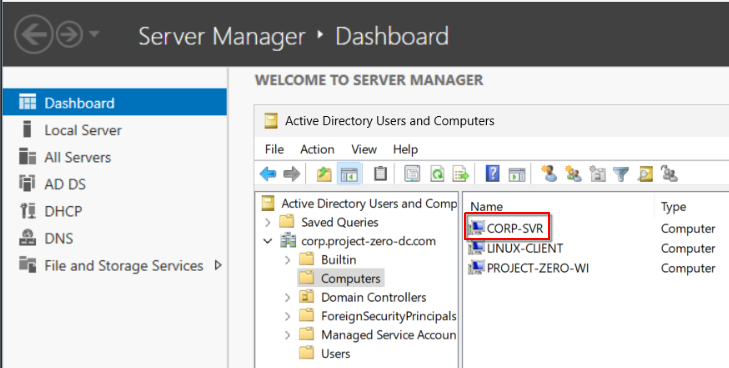Image resolution: width=729 pixels, height=368 pixels.
Task: Click Create new organizational unit icon
Action: point(597,174)
